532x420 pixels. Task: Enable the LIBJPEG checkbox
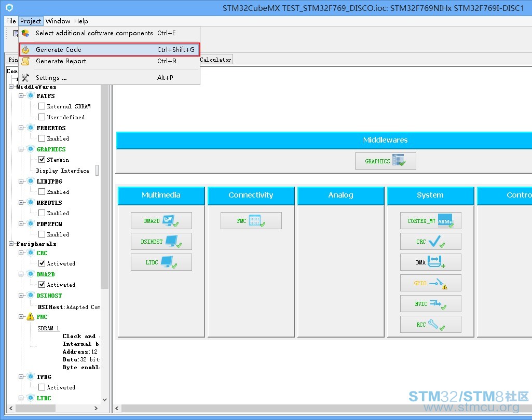[42, 191]
